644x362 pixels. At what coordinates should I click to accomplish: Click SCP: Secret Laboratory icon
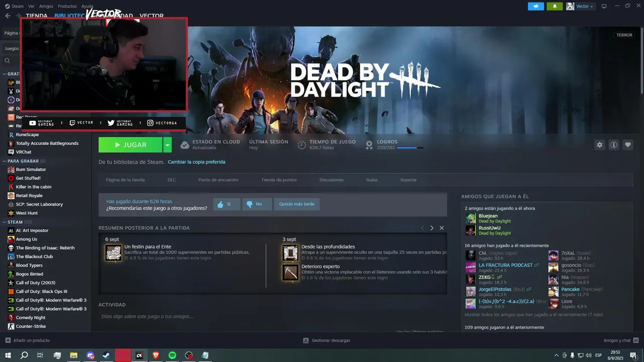11,204
